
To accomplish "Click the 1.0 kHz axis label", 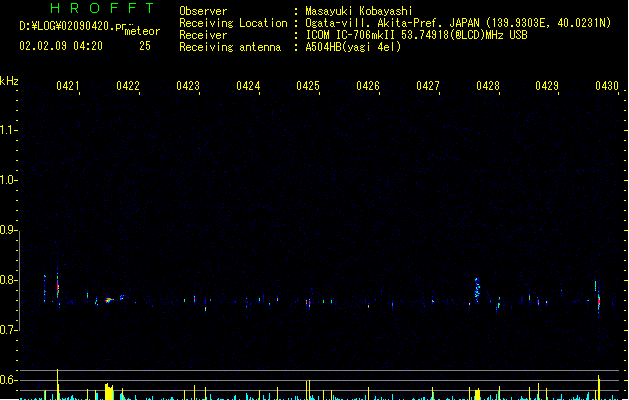I will [8, 180].
